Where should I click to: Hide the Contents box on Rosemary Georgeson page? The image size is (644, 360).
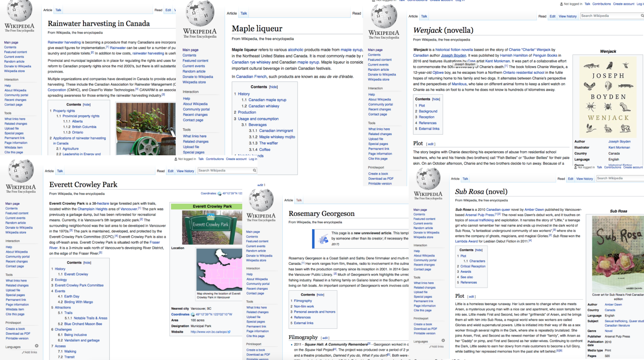click(x=320, y=295)
